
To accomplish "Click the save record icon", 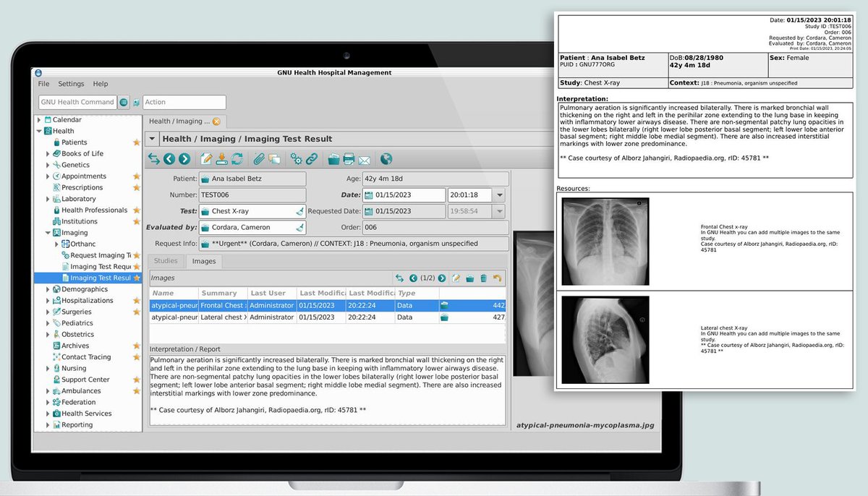I will [x=221, y=158].
